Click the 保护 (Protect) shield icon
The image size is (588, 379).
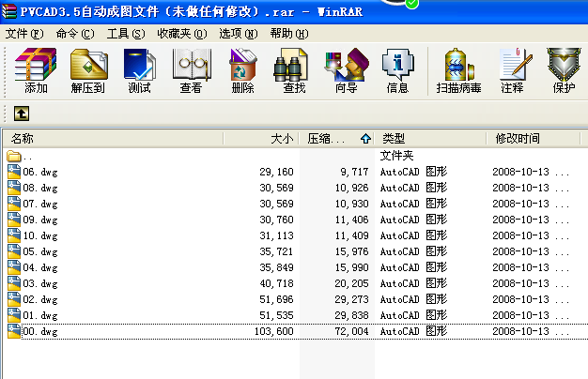point(564,70)
